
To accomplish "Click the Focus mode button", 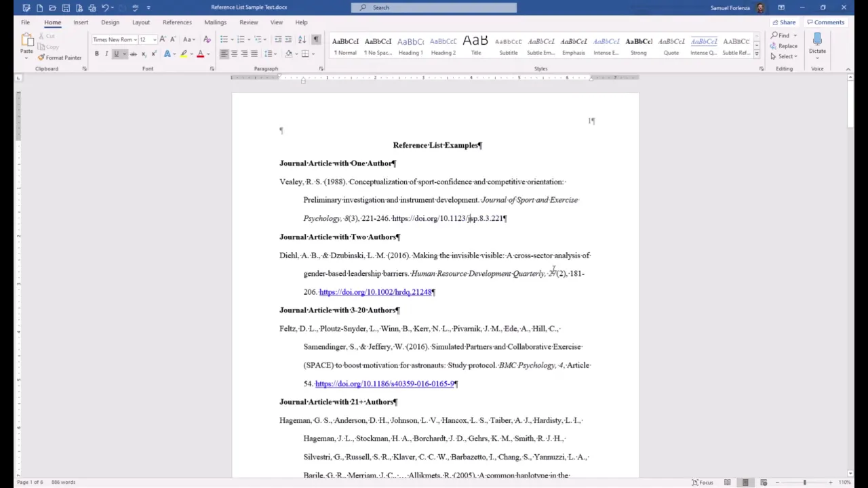I will 703,482.
